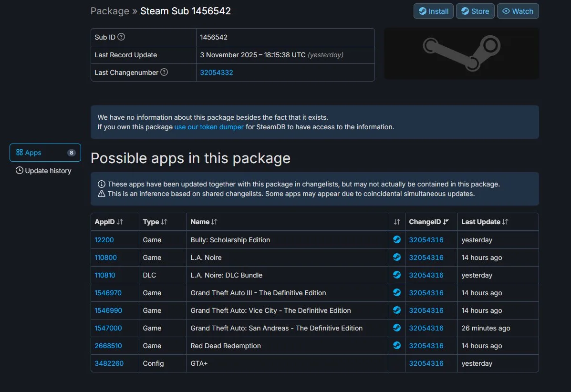The width and height of the screenshot is (571, 392).
Task: Select the Apps sidebar tab
Action: [x=45, y=153]
